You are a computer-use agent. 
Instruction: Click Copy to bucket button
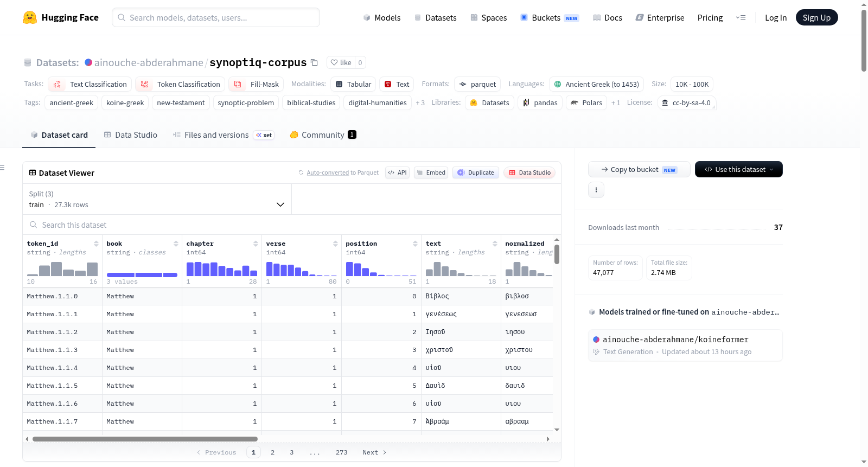click(639, 169)
